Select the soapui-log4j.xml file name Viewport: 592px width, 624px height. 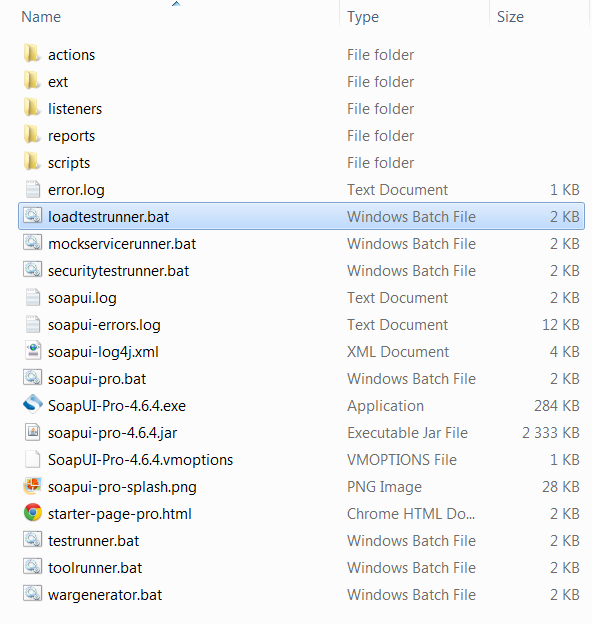click(x=103, y=352)
